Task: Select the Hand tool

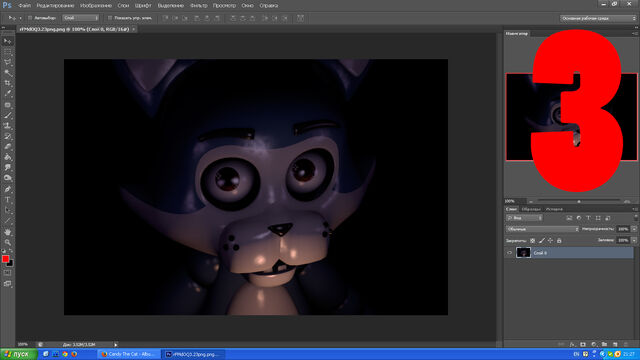Action: pyautogui.click(x=8, y=232)
